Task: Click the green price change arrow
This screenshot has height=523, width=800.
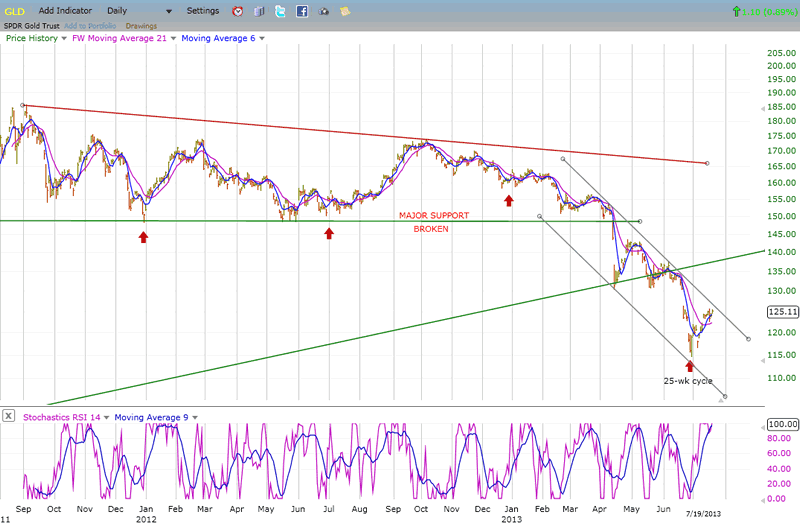Action: pyautogui.click(x=737, y=11)
